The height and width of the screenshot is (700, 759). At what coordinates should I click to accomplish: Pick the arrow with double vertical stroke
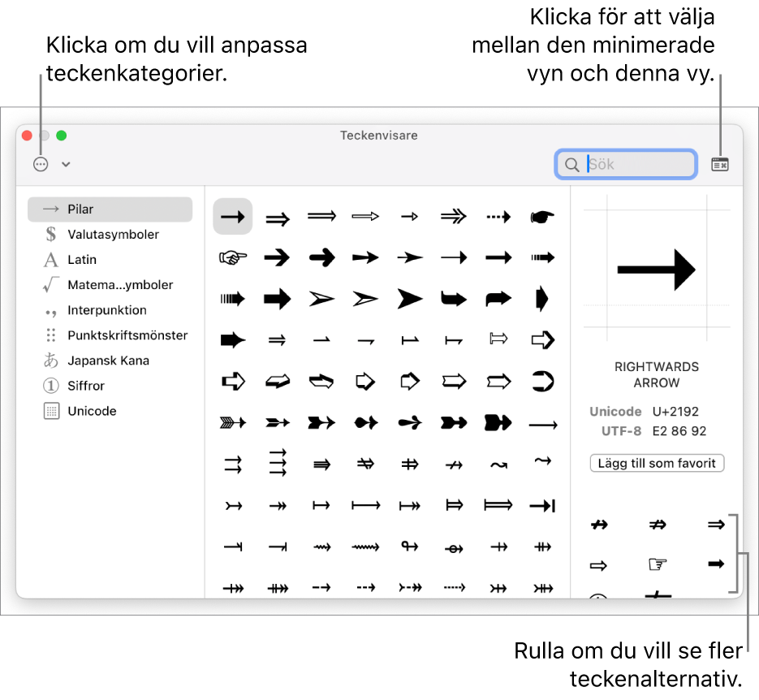[x=542, y=547]
